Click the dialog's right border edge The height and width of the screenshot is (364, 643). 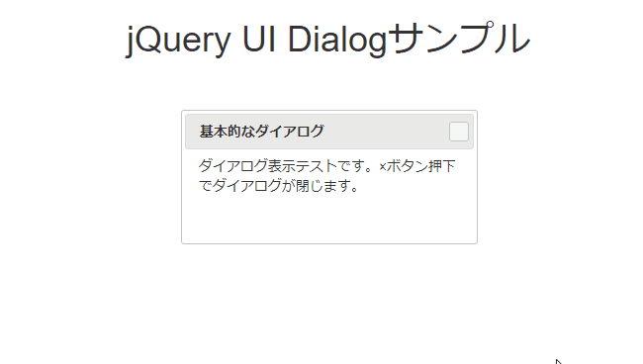click(477, 177)
